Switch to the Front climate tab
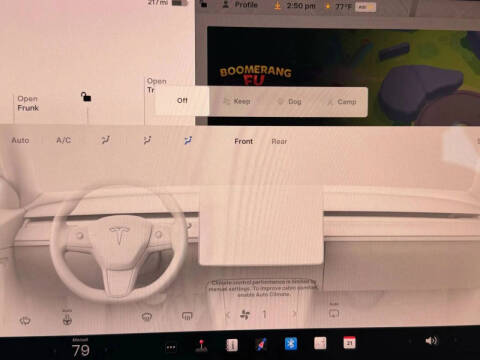This screenshot has width=480, height=360. coord(243,141)
